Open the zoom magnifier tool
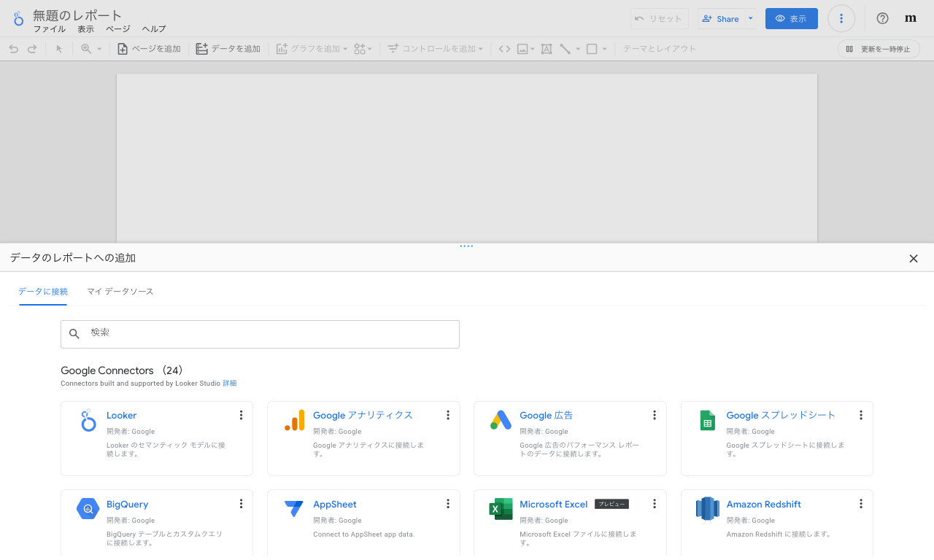This screenshot has width=934, height=560. click(86, 49)
